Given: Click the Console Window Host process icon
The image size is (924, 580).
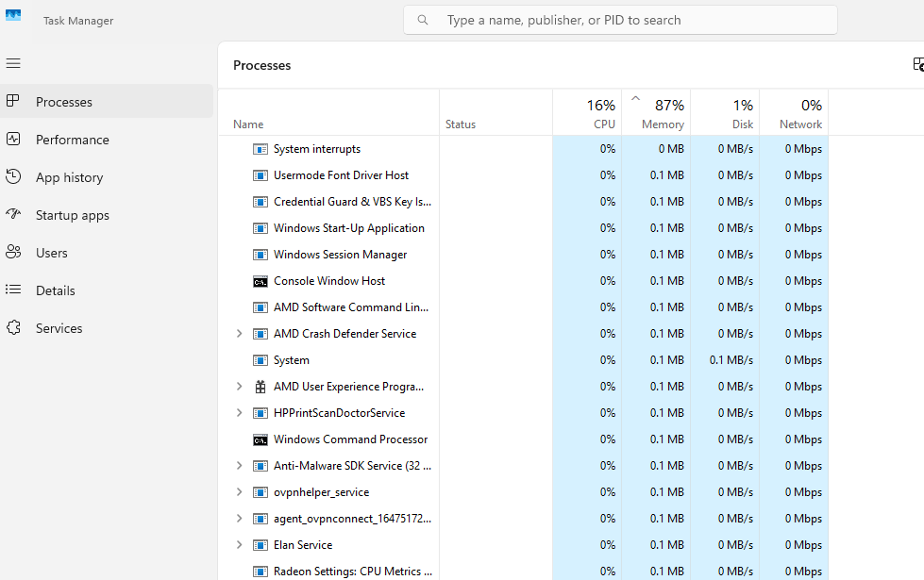Looking at the screenshot, I should pos(260,281).
